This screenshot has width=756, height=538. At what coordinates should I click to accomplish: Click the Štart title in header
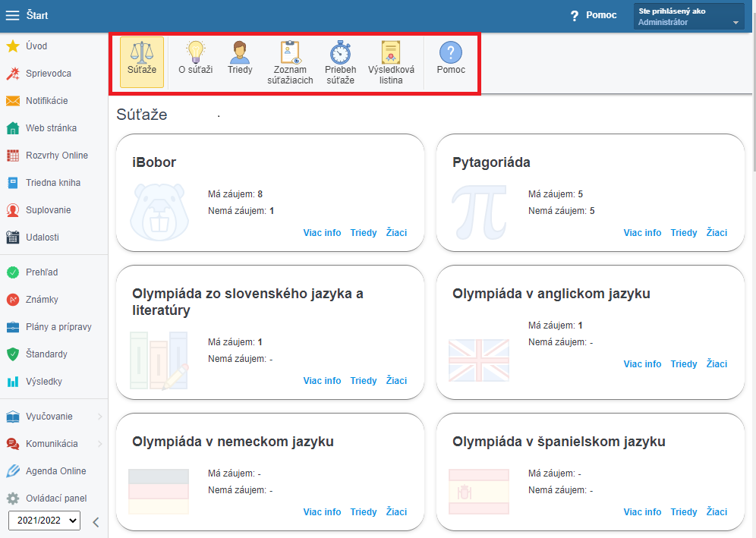[x=37, y=15]
